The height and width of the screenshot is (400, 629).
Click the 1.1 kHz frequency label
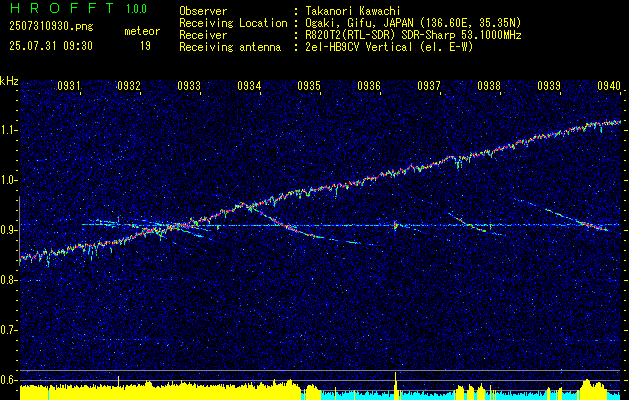[8, 130]
